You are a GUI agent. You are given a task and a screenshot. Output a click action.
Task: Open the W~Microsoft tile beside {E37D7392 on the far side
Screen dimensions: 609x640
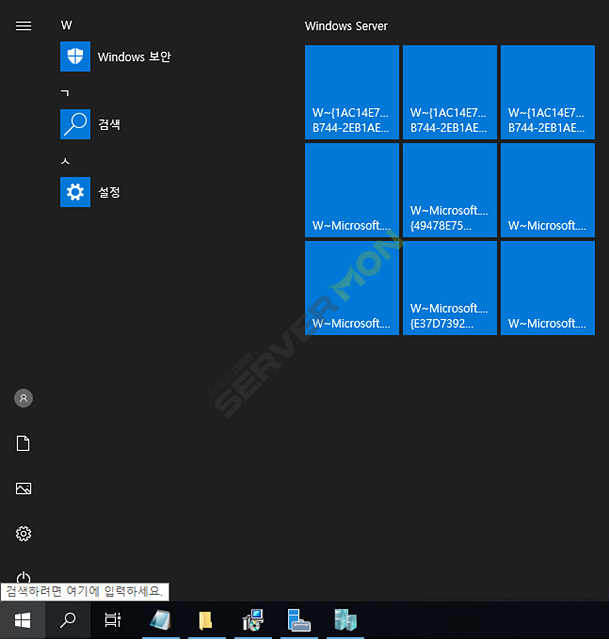click(548, 288)
